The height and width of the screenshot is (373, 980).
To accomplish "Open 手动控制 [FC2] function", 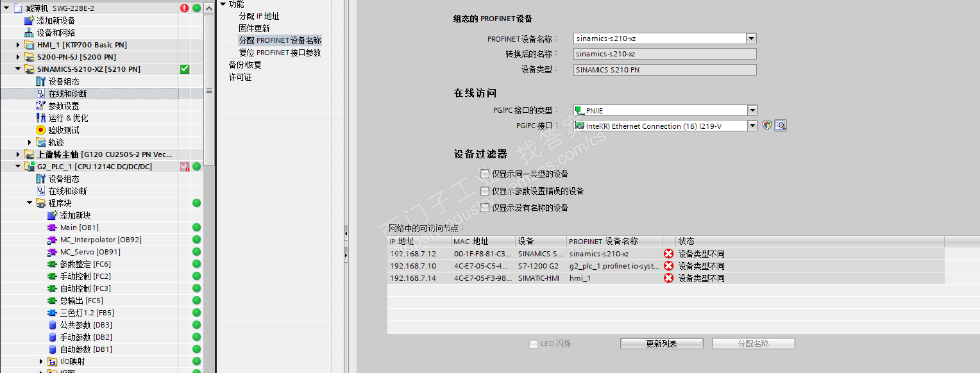I will pos(85,276).
